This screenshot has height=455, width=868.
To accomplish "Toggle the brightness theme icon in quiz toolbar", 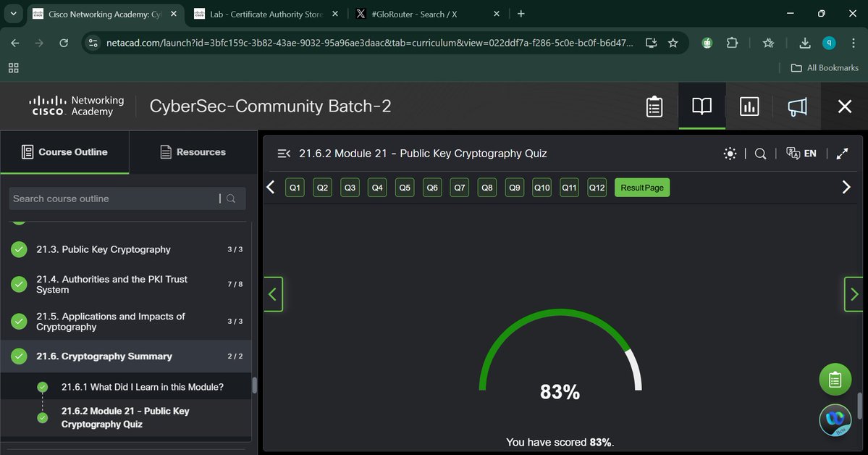I will pyautogui.click(x=730, y=153).
